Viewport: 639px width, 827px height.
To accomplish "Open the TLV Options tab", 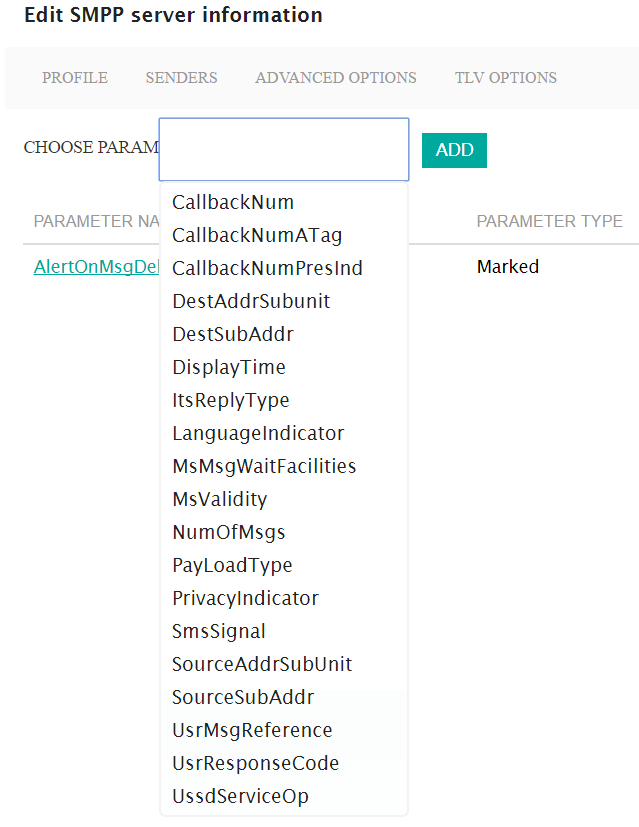I will [x=506, y=78].
